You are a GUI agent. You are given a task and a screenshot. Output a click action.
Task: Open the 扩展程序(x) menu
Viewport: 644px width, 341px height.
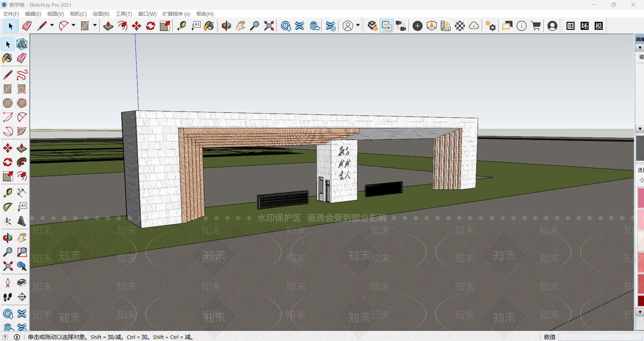[x=176, y=14]
